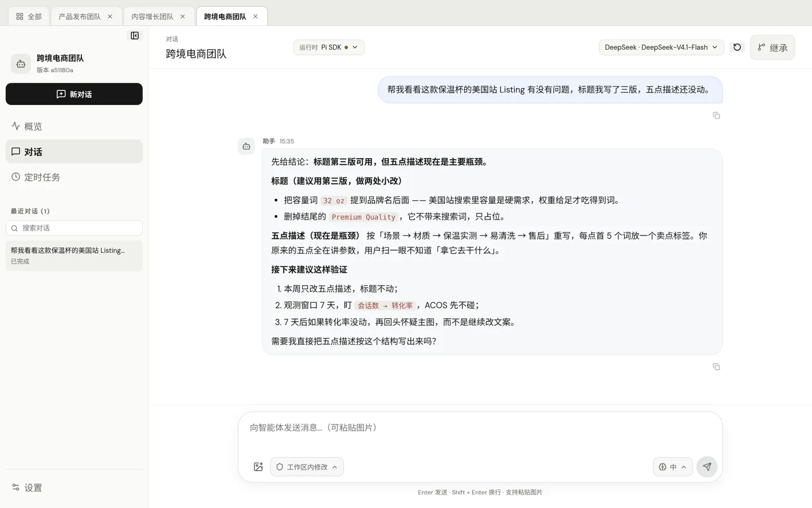Click the send message paper-plane button
This screenshot has width=812, height=508.
coord(707,467)
